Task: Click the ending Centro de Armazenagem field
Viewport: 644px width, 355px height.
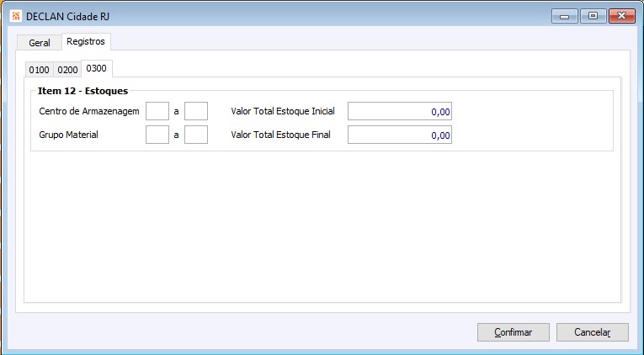Action: (x=195, y=111)
